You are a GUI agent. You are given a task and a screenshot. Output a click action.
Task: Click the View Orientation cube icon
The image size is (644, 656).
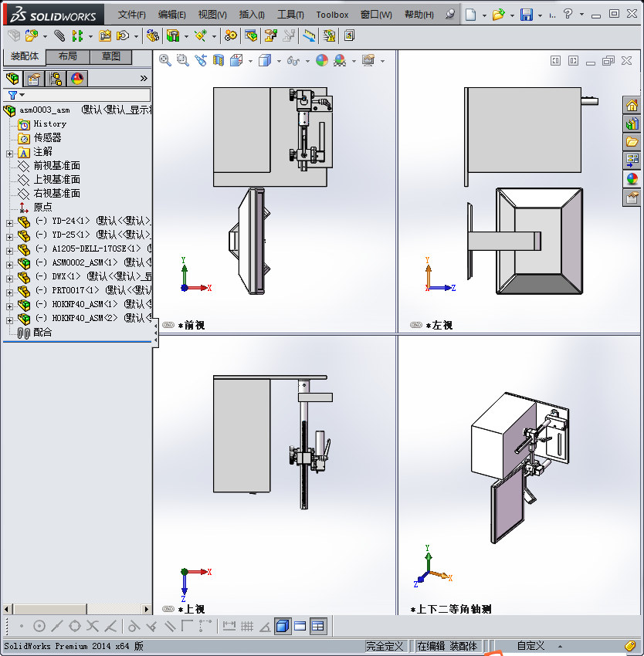pyautogui.click(x=236, y=61)
